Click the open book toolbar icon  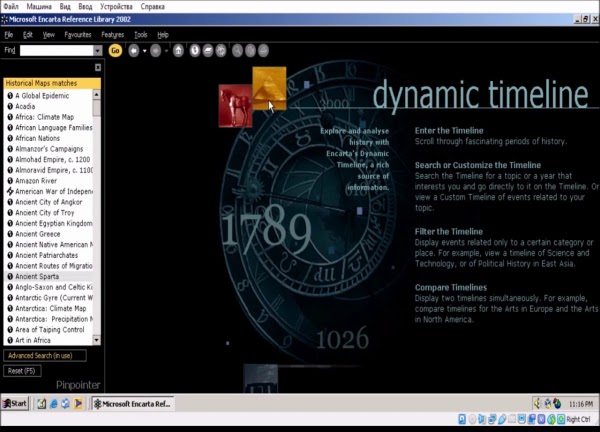point(208,51)
